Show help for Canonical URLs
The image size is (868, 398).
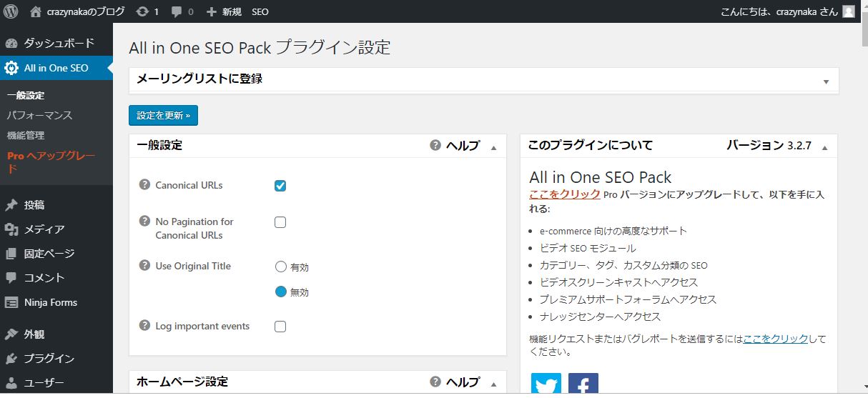144,184
